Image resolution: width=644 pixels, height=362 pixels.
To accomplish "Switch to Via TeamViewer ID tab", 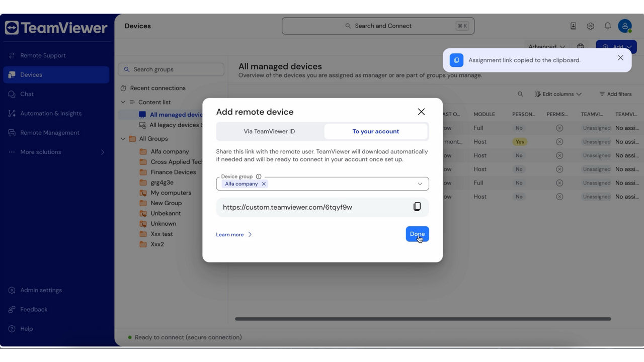I will pyautogui.click(x=270, y=131).
